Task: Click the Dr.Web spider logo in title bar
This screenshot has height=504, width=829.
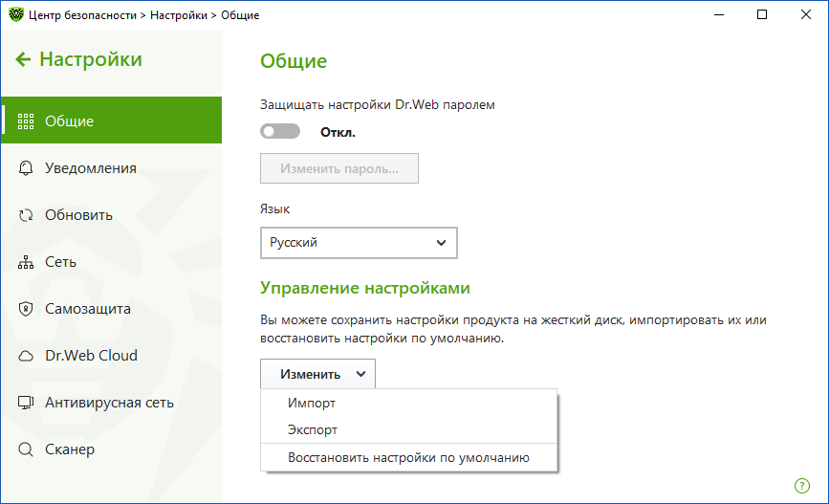Action: 16,14
